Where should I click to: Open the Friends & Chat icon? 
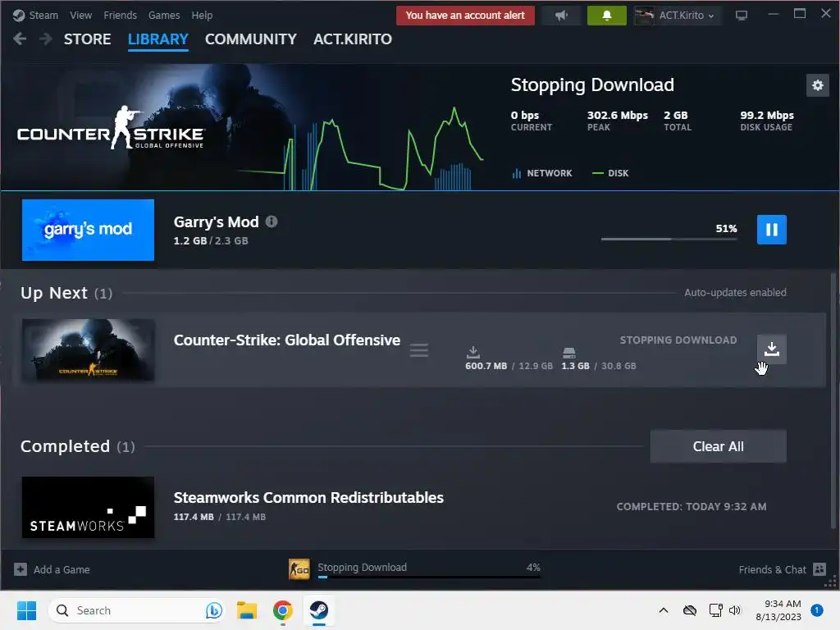click(819, 569)
